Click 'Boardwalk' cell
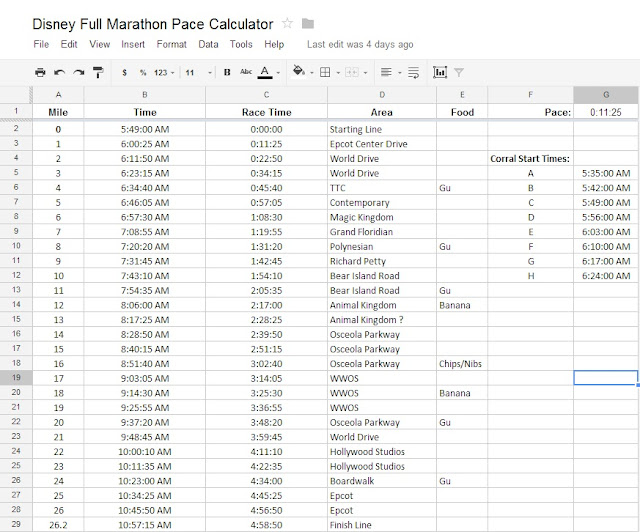 coord(382,481)
